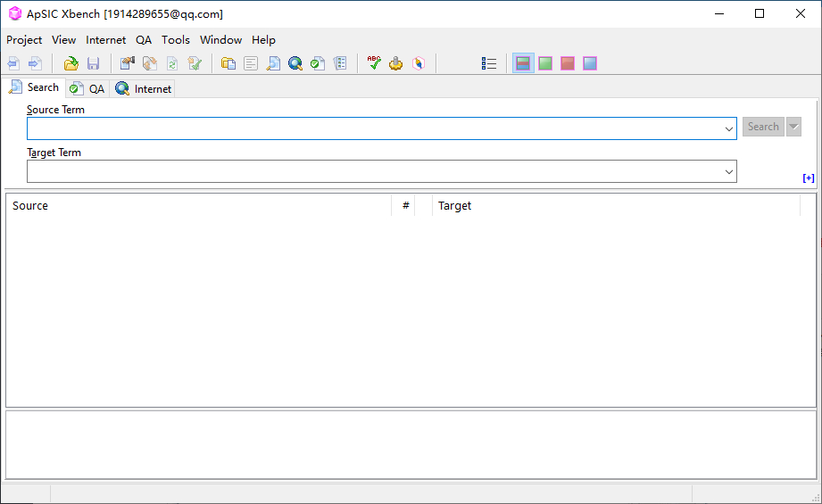
Task: Open the QA menu in menu bar
Action: click(144, 40)
